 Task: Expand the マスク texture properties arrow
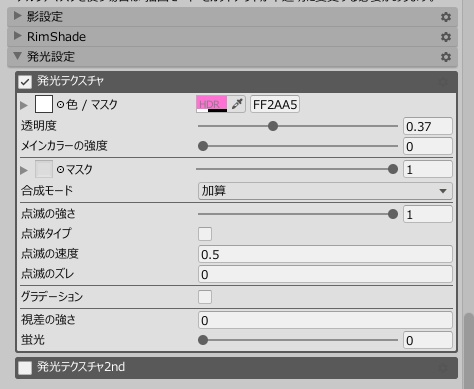click(24, 170)
